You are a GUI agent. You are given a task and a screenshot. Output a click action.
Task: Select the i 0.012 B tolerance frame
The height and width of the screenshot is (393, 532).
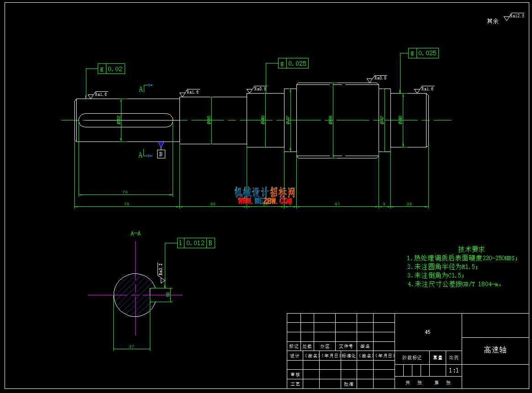click(196, 243)
